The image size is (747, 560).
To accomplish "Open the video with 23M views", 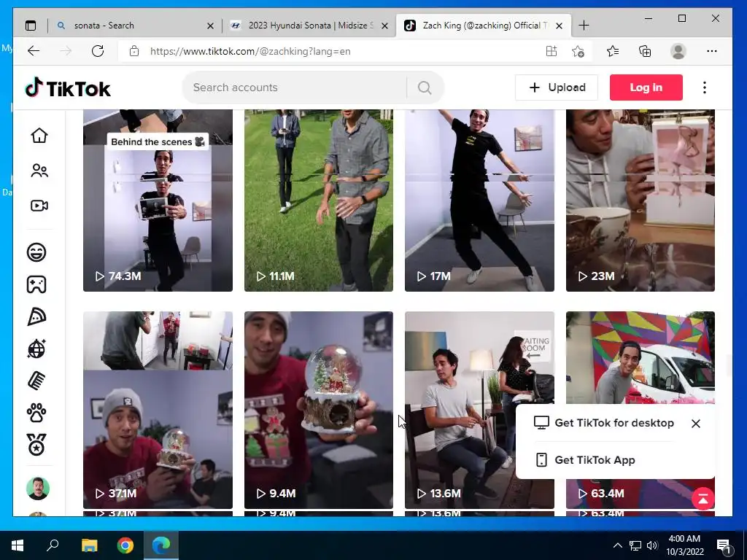I will pos(640,200).
